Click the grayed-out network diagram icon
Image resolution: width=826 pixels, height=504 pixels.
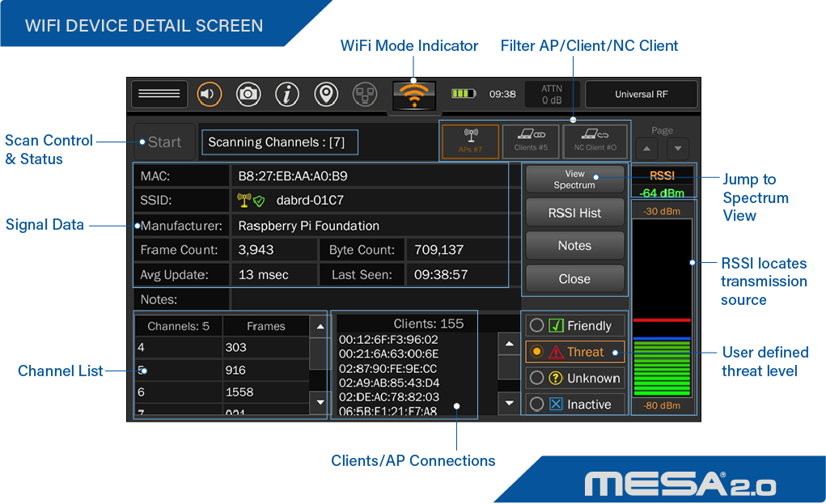pyautogui.click(x=365, y=95)
